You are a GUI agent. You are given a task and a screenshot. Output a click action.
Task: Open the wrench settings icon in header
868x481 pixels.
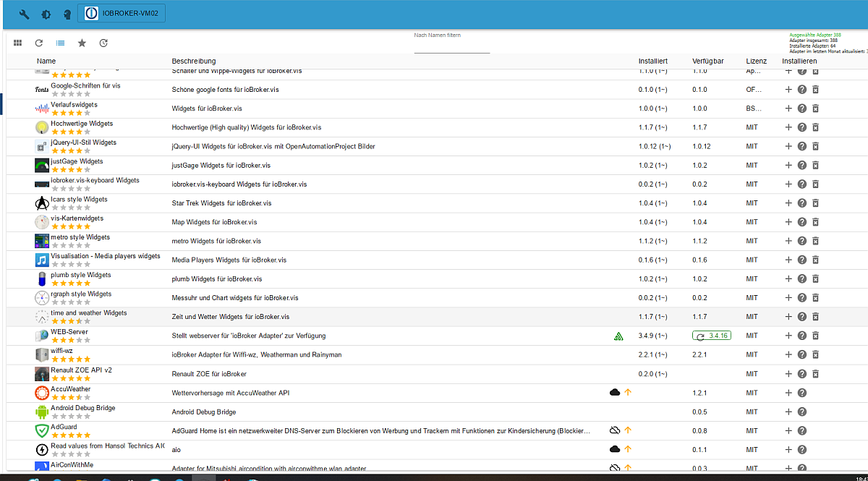[x=25, y=14]
